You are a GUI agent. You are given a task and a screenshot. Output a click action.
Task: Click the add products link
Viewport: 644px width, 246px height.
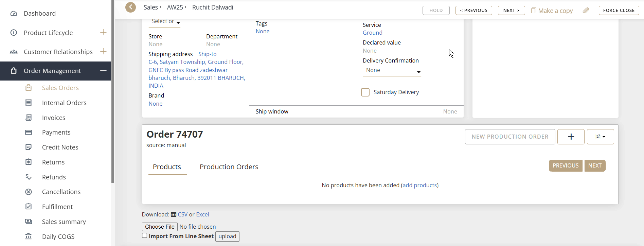(x=419, y=185)
